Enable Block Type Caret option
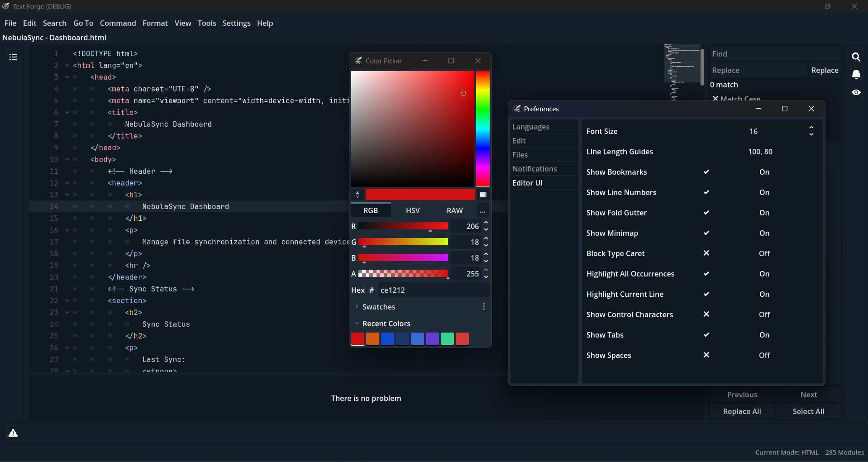Screen dimensions: 868x462 pyautogui.click(x=706, y=253)
